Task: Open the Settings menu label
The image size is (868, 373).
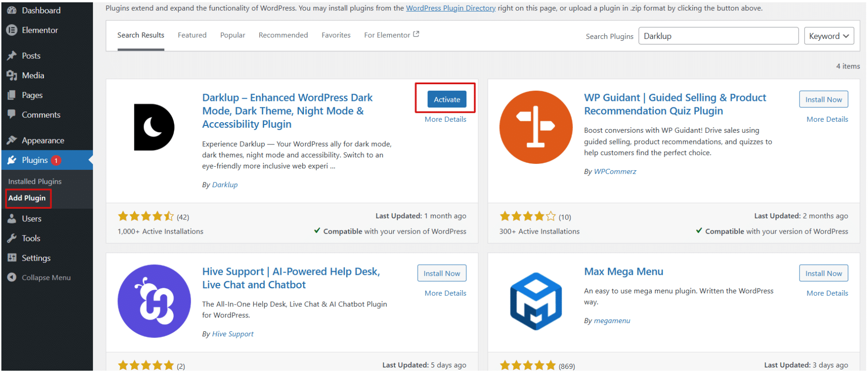Action: coord(36,258)
